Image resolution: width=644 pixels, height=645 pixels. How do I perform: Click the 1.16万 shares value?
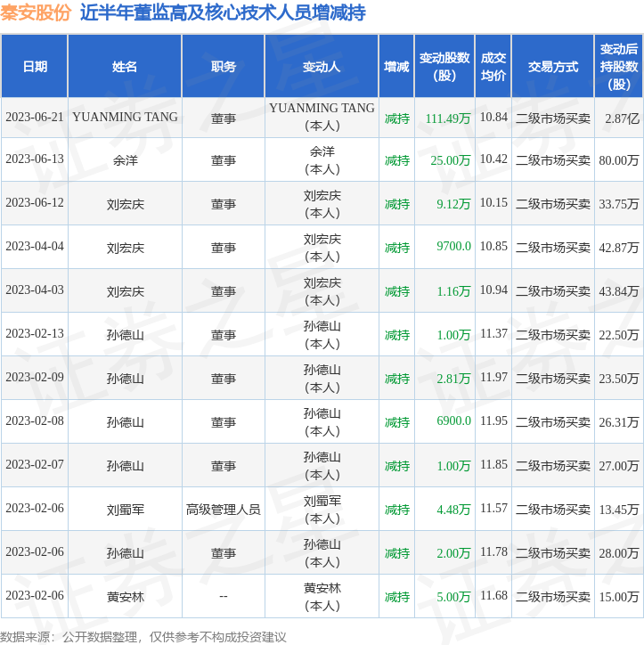(453, 291)
